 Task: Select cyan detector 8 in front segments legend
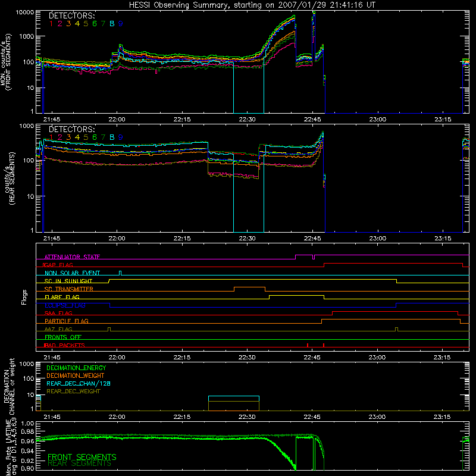tap(112, 24)
